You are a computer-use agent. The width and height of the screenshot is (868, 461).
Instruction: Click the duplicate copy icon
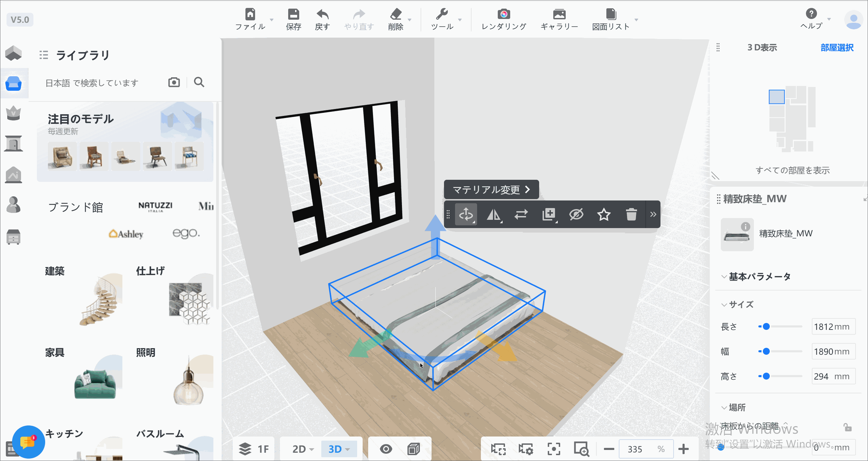tap(549, 214)
